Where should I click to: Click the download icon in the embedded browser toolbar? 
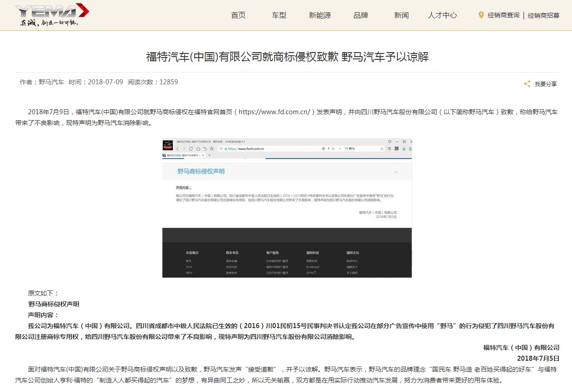(x=403, y=149)
